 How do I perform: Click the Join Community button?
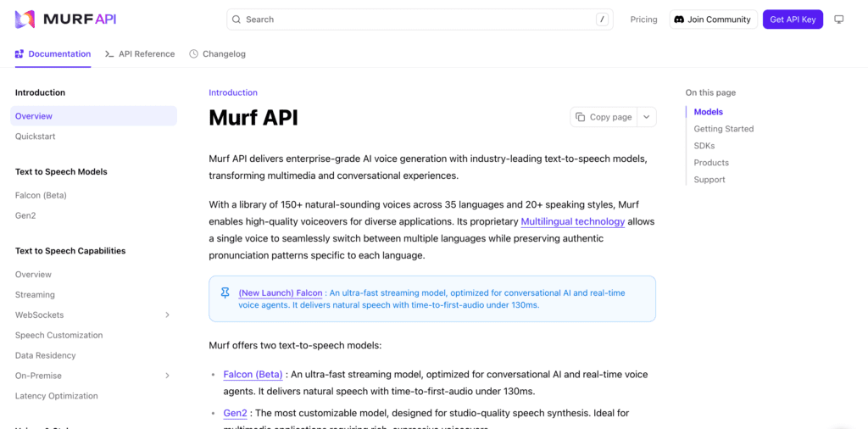tap(714, 19)
